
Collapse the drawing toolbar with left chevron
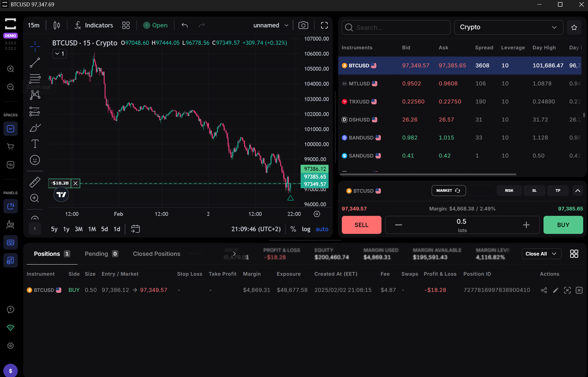coord(35,229)
